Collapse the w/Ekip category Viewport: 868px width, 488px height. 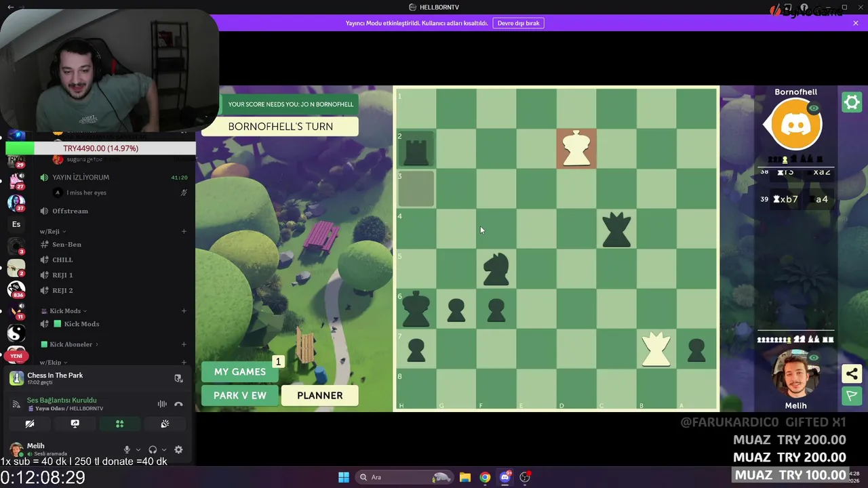click(54, 363)
